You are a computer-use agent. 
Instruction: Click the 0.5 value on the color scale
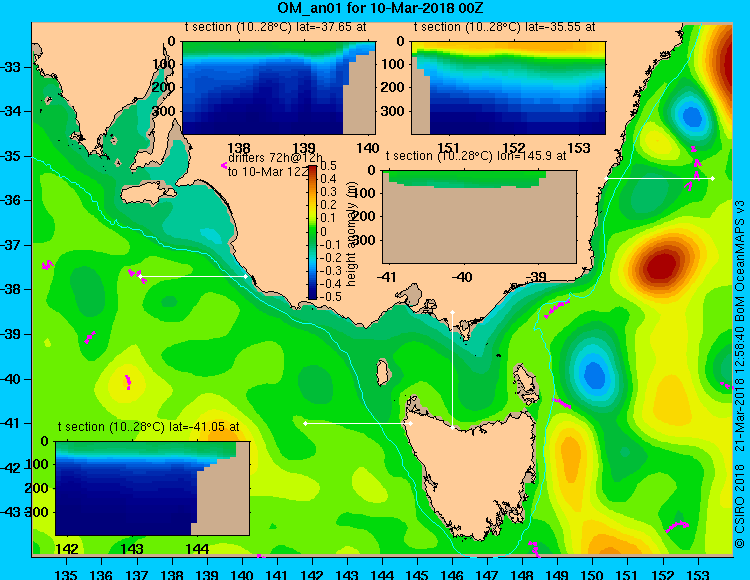(328, 166)
